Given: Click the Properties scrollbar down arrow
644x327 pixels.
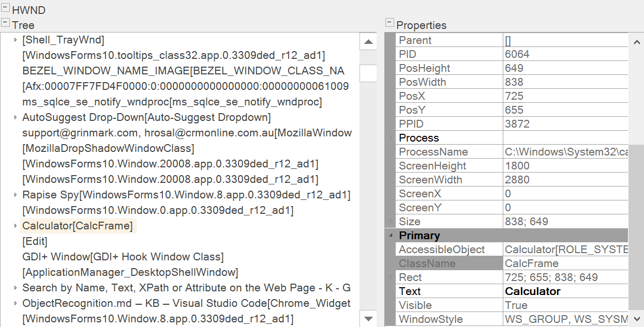Looking at the screenshot, I should click(x=636, y=319).
